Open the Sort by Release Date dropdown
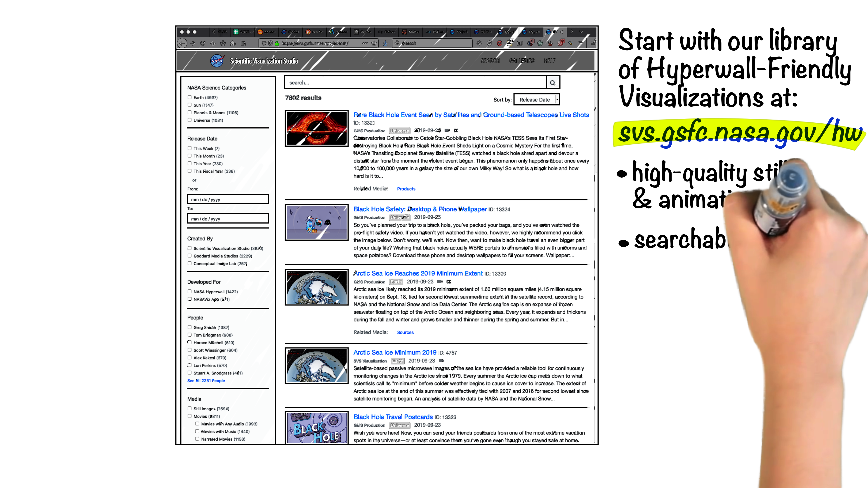 click(x=536, y=100)
